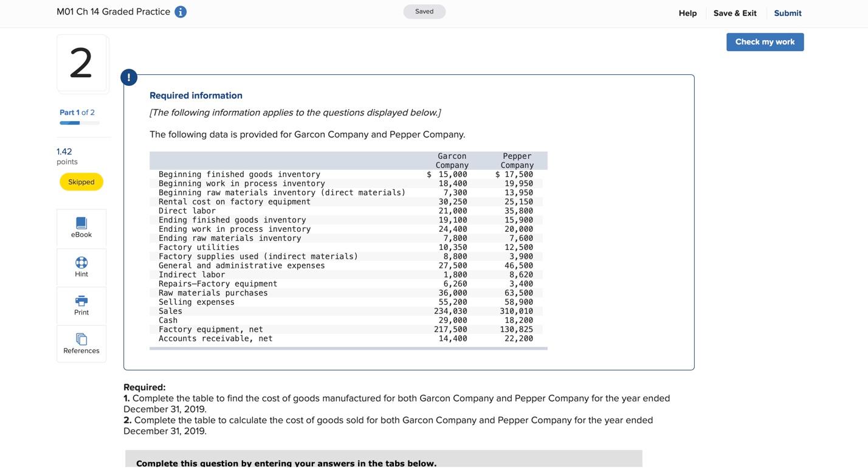The width and height of the screenshot is (868, 469).
Task: Open the eBook icon
Action: tap(81, 223)
